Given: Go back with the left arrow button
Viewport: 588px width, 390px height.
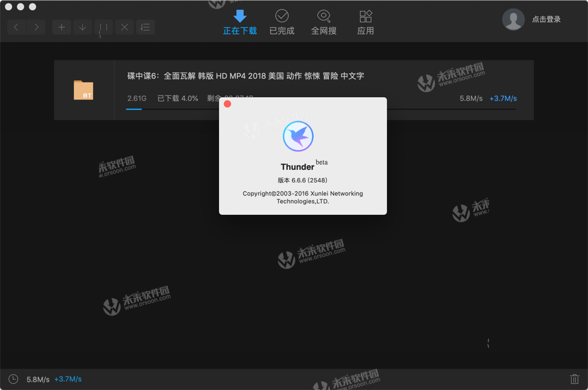Looking at the screenshot, I should 16,27.
